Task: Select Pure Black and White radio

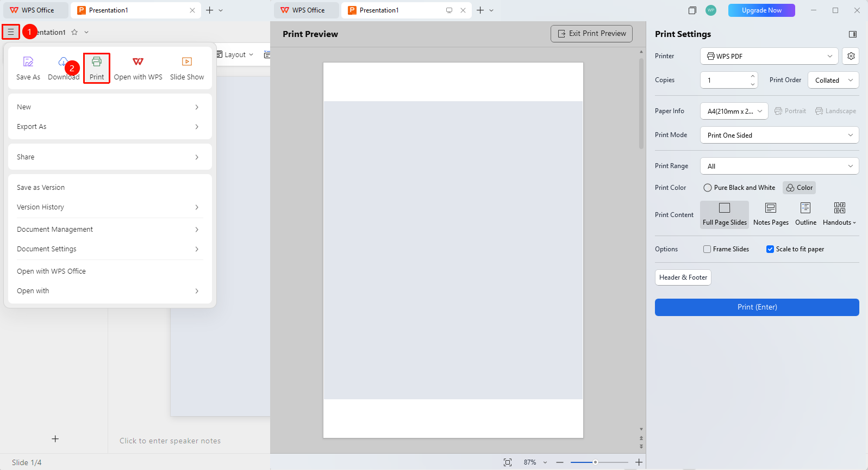Action: point(740,188)
